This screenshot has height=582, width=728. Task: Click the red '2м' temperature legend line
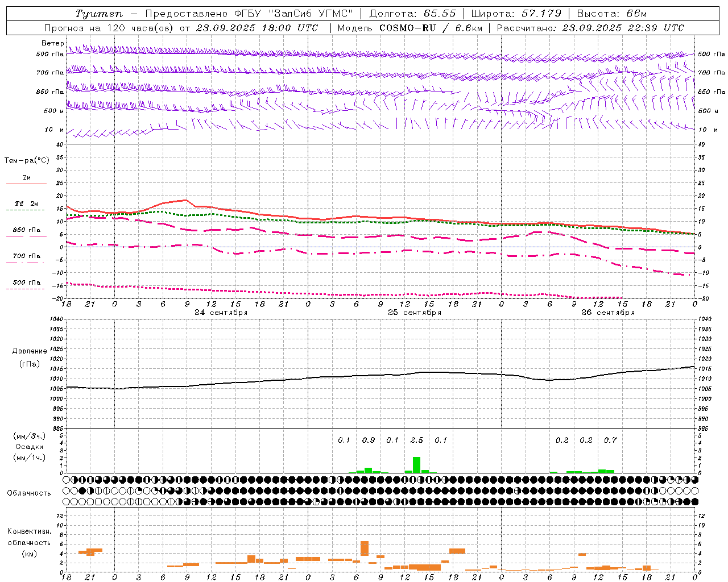click(x=26, y=184)
